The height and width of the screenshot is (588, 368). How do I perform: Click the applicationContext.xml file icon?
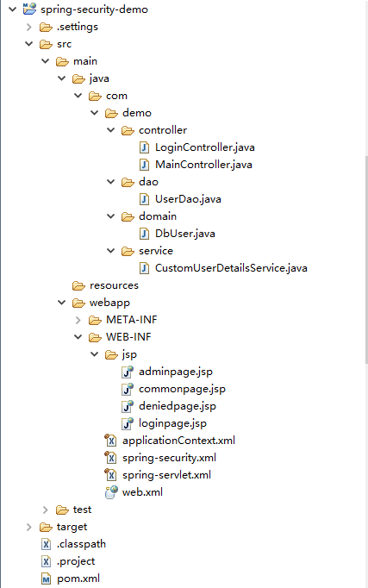111,441
